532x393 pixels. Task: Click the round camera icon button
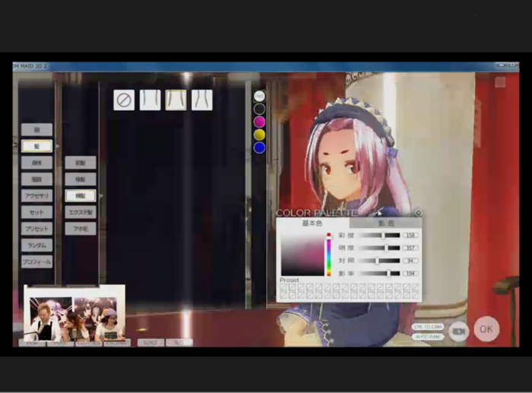click(x=458, y=331)
